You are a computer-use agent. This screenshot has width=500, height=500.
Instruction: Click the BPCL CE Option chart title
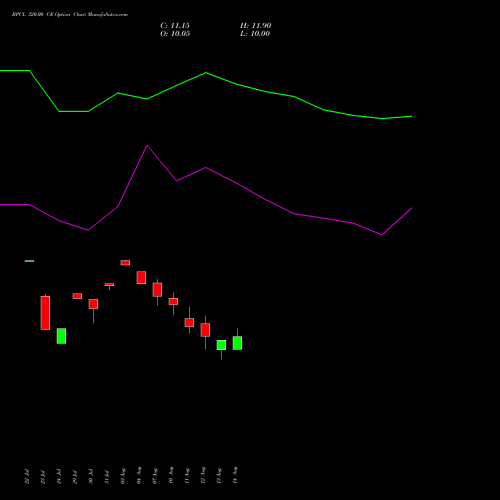[70, 15]
